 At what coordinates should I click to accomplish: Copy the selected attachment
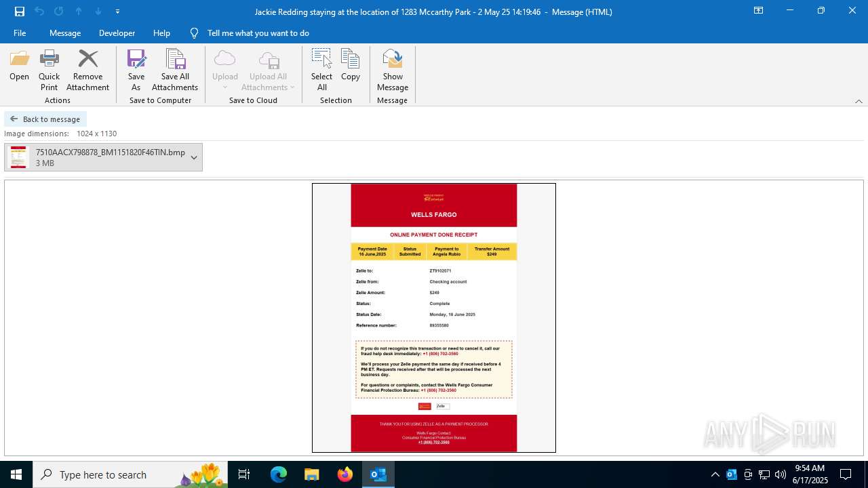[351, 66]
